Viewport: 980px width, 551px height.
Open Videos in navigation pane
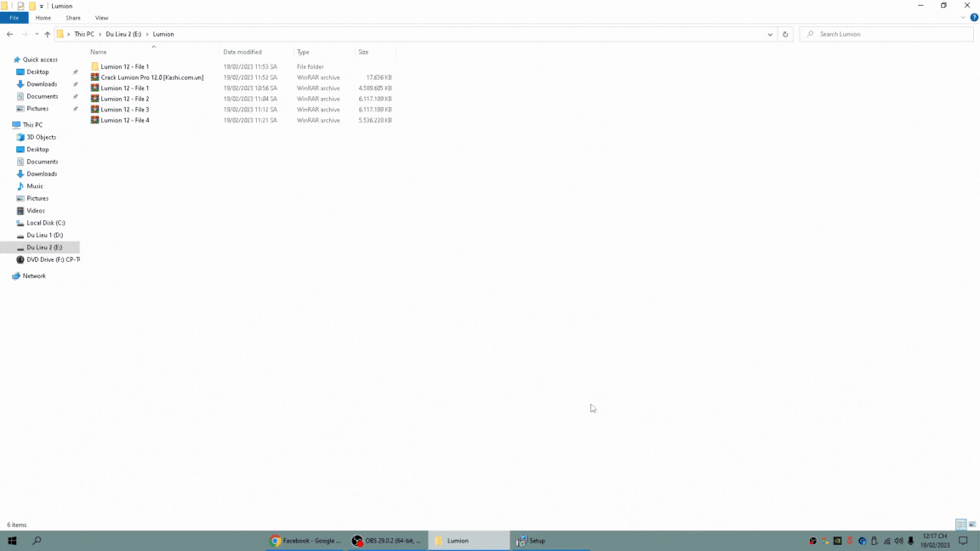click(36, 211)
